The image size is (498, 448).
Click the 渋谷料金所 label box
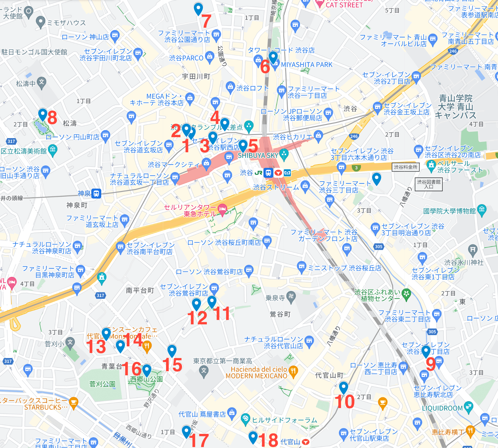click(x=406, y=167)
